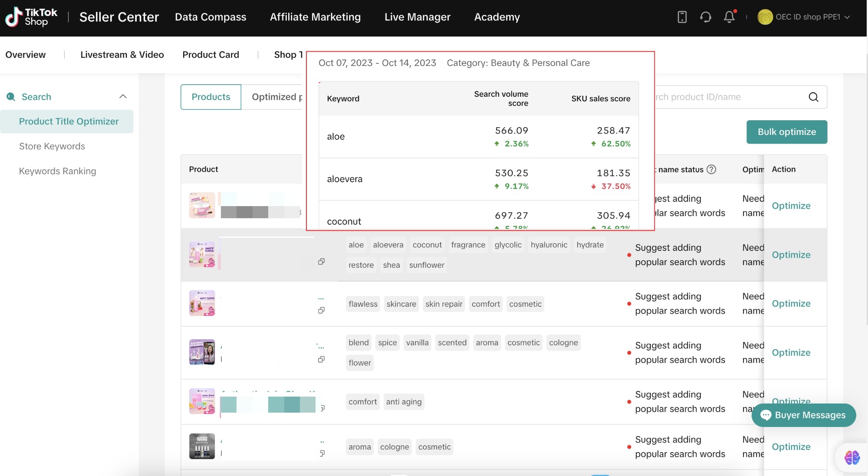This screenshot has height=476, width=868.
Task: Select Store Keywords in the sidebar
Action: coord(52,146)
